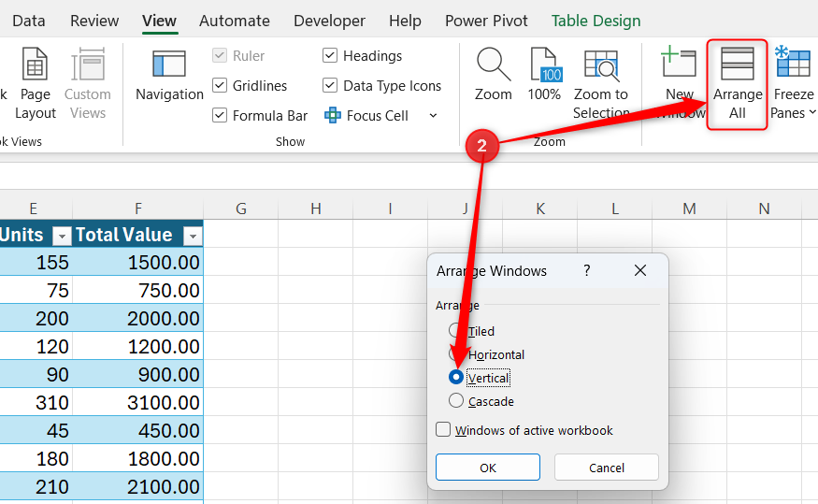Open a New Window

pyautogui.click(x=680, y=83)
